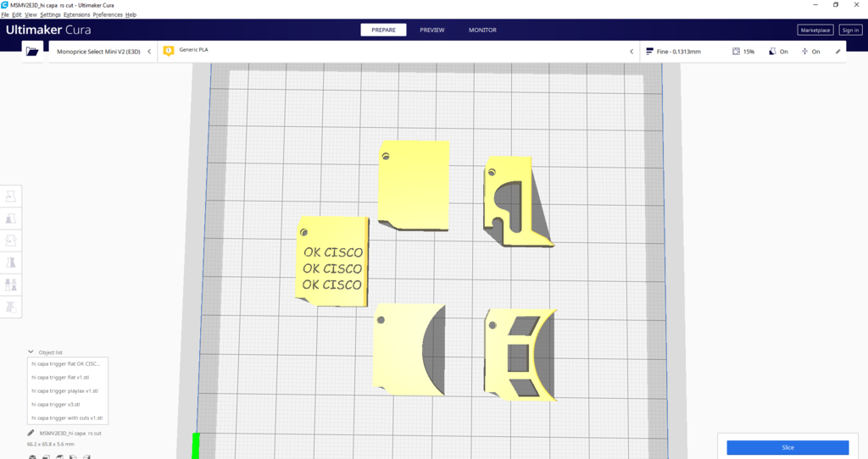
Task: Switch to the PREVIEW tab
Action: click(431, 30)
